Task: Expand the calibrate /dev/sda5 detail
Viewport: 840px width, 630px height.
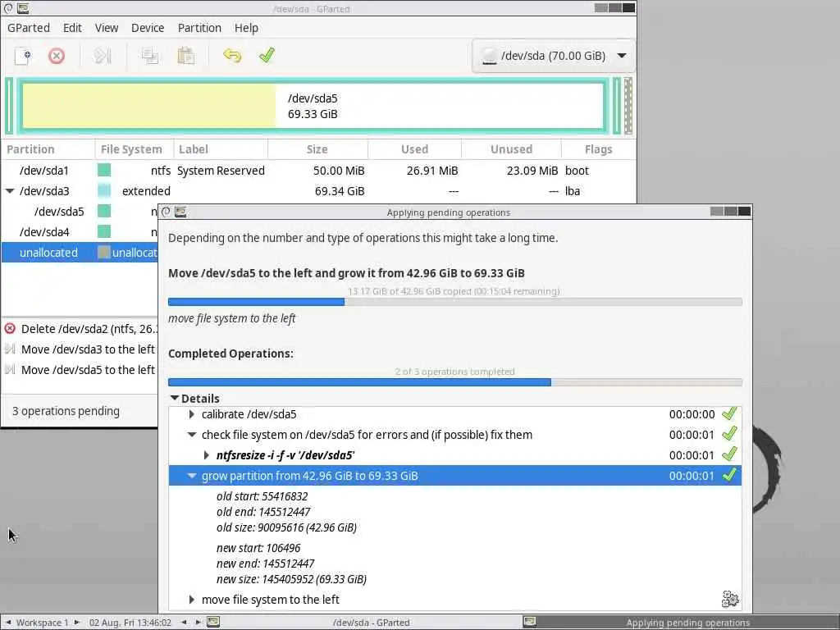Action: click(x=191, y=414)
